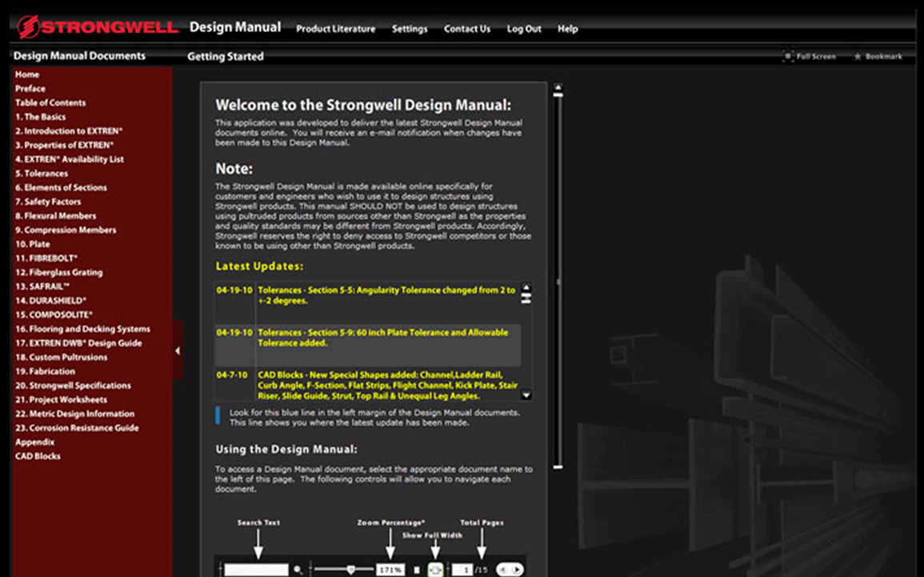Screen dimensions: 924x577
Task: Open 5. Tolerances
Action: (x=42, y=174)
